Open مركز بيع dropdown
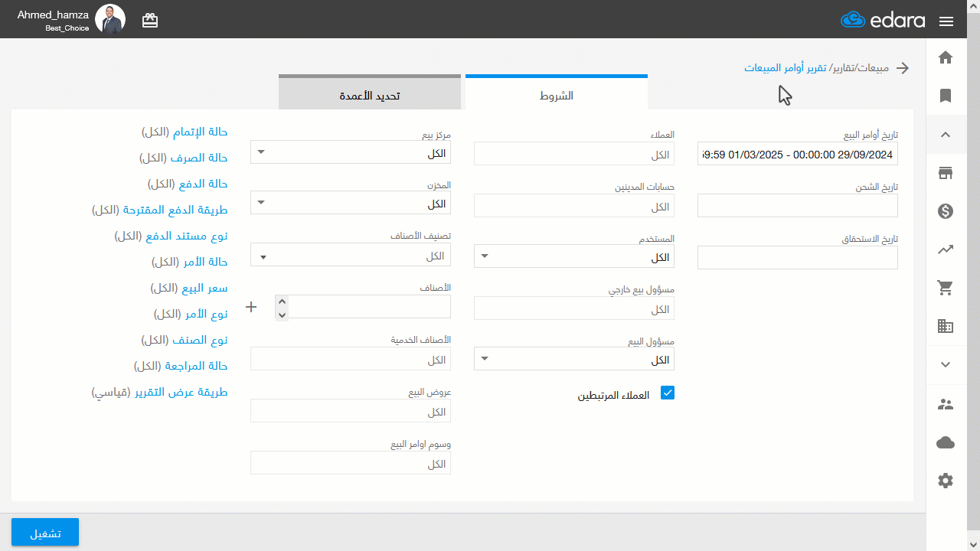Screen dimensions: 980x551 (x=351, y=152)
